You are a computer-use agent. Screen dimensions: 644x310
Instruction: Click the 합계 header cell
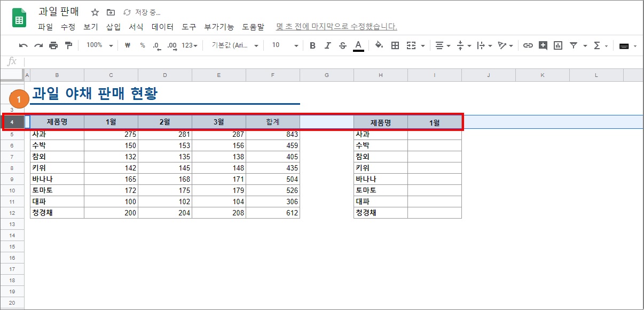[x=273, y=122]
